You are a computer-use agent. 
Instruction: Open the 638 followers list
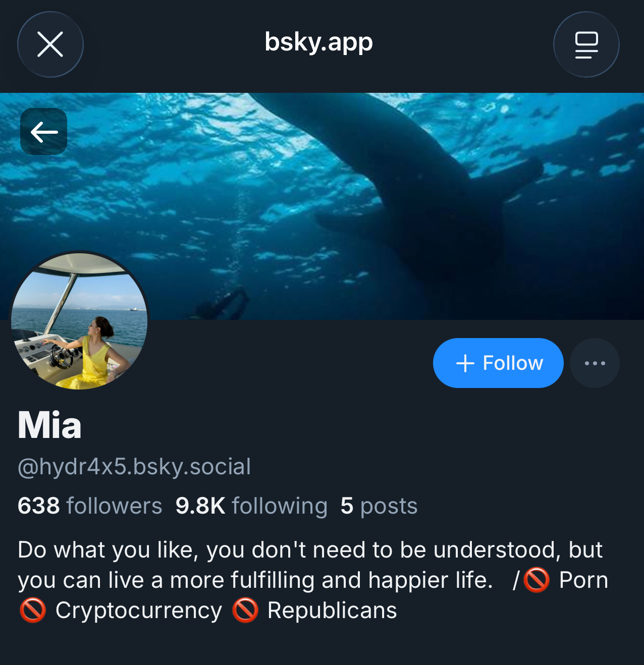point(90,506)
